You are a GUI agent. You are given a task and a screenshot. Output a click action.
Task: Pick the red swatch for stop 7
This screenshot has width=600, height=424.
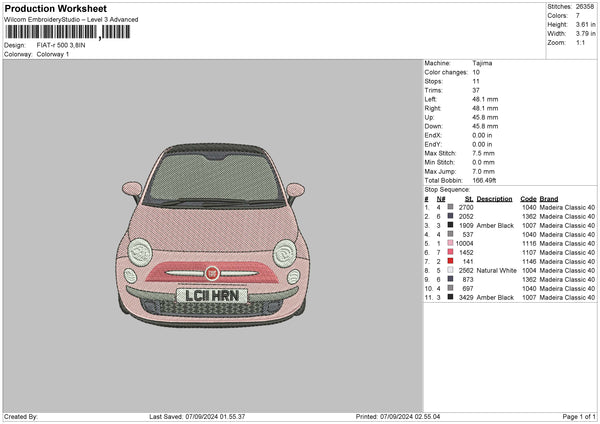point(451,261)
